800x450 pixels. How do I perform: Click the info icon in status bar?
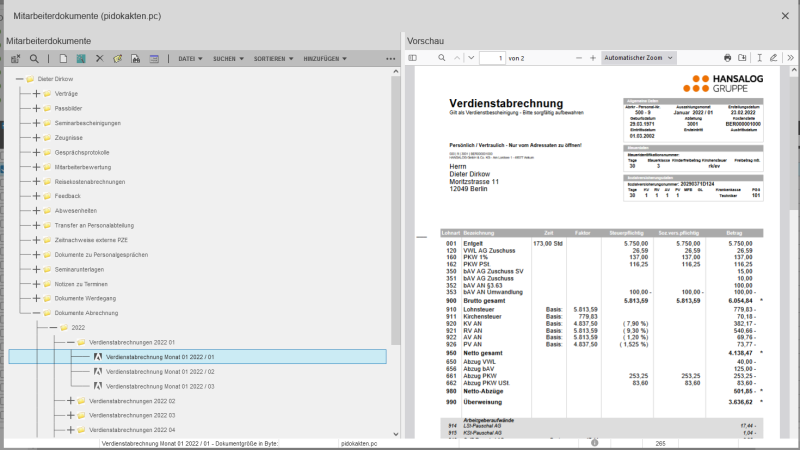pyautogui.click(x=594, y=443)
